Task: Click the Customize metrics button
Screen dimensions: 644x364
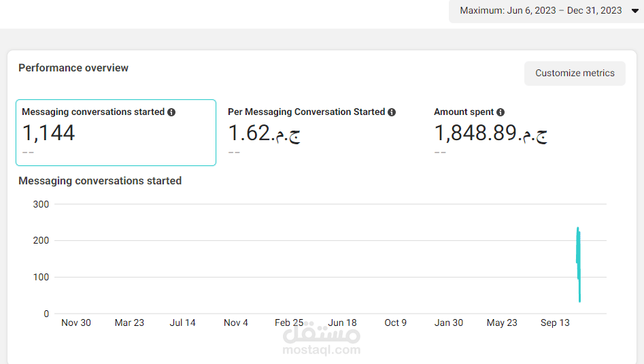Action: point(575,73)
